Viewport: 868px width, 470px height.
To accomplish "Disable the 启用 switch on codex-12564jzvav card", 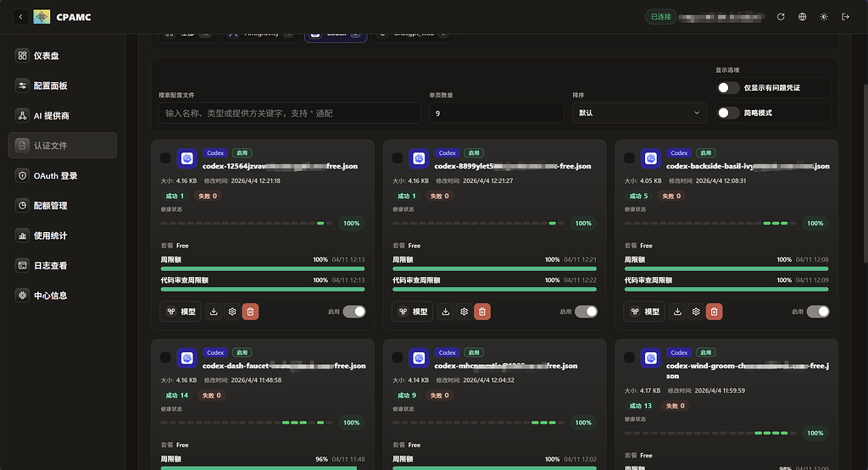I will [x=354, y=312].
